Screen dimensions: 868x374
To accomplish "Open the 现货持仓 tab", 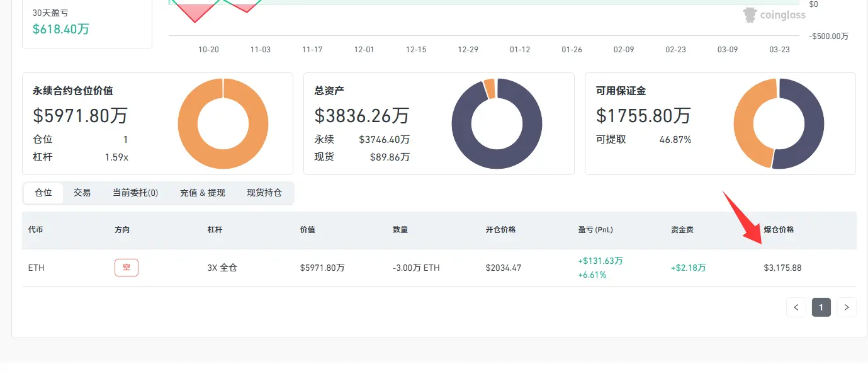I will pyautogui.click(x=264, y=193).
